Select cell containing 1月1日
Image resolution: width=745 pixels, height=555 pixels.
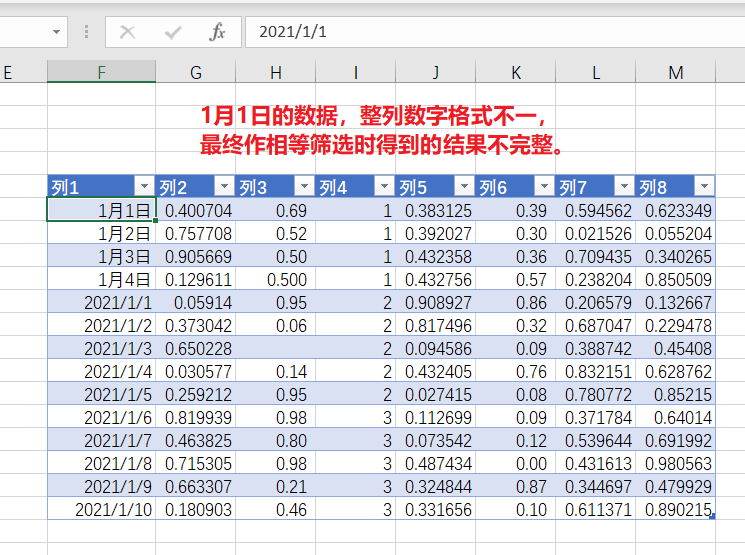pos(101,210)
